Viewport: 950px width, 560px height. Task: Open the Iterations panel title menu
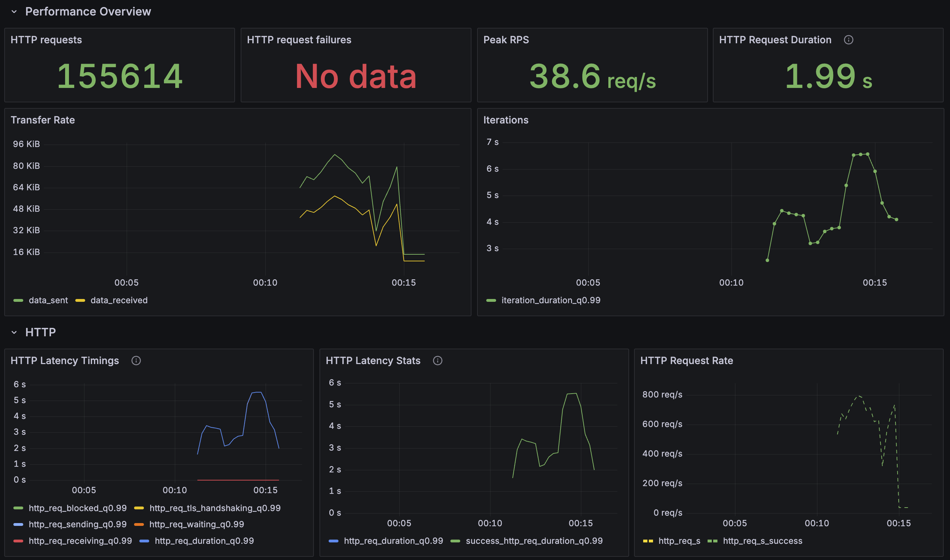click(505, 120)
